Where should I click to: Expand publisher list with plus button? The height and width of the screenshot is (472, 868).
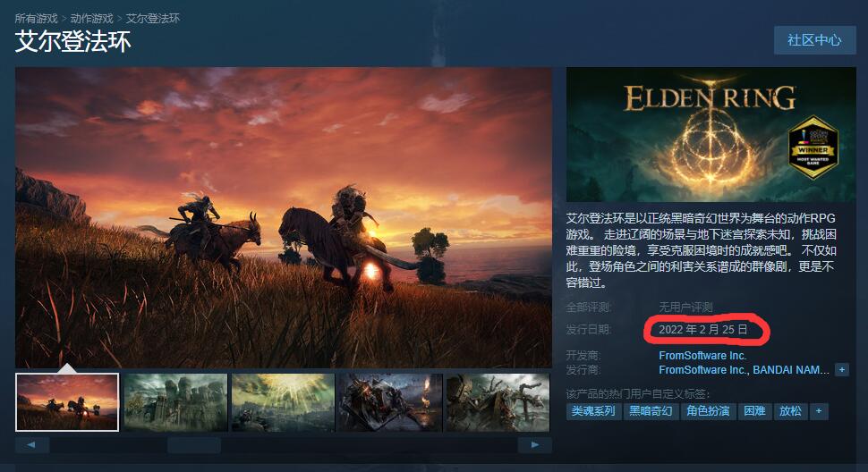click(842, 370)
